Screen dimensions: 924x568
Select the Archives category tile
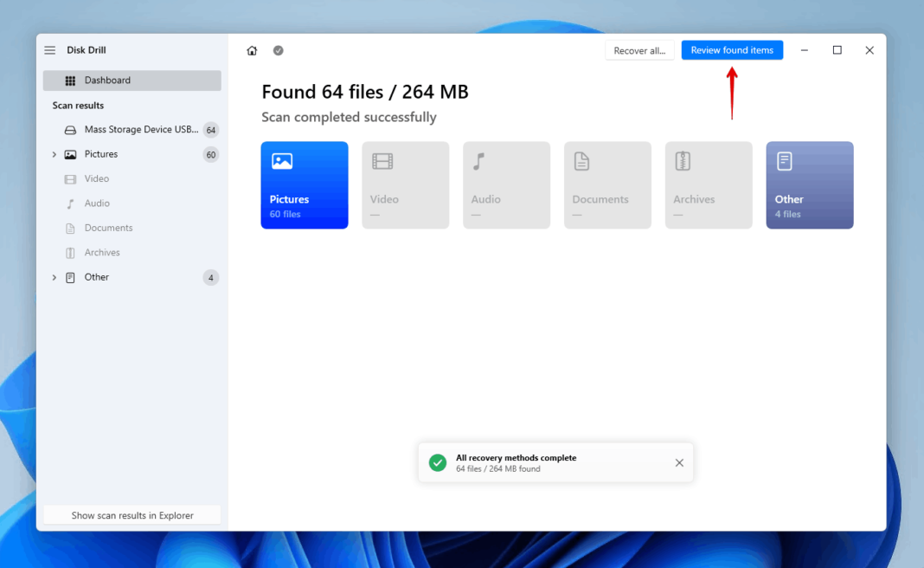(x=709, y=184)
